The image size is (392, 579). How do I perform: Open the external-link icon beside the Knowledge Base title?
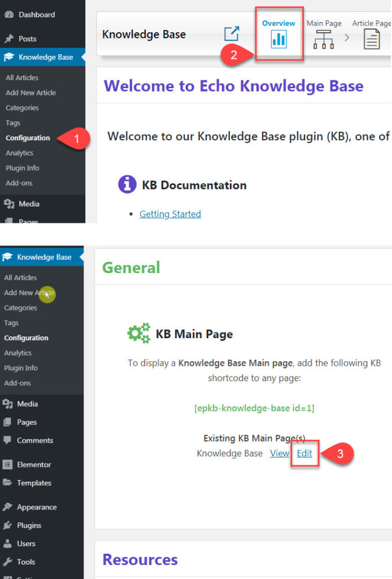[232, 34]
